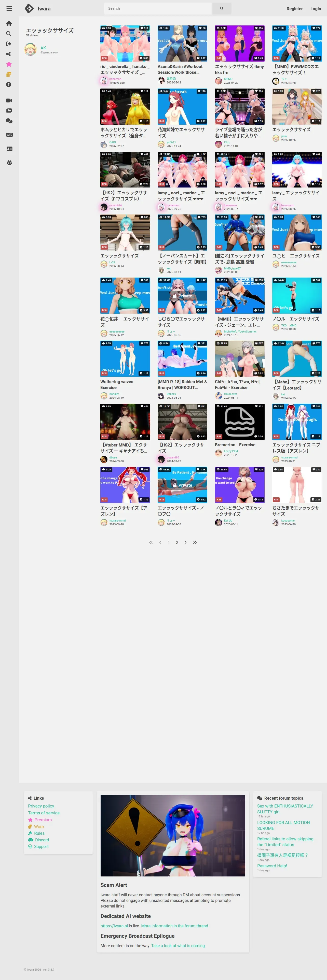327x980 pixels.
Task: Jump to the last page double-chevron
Action: click(195, 542)
